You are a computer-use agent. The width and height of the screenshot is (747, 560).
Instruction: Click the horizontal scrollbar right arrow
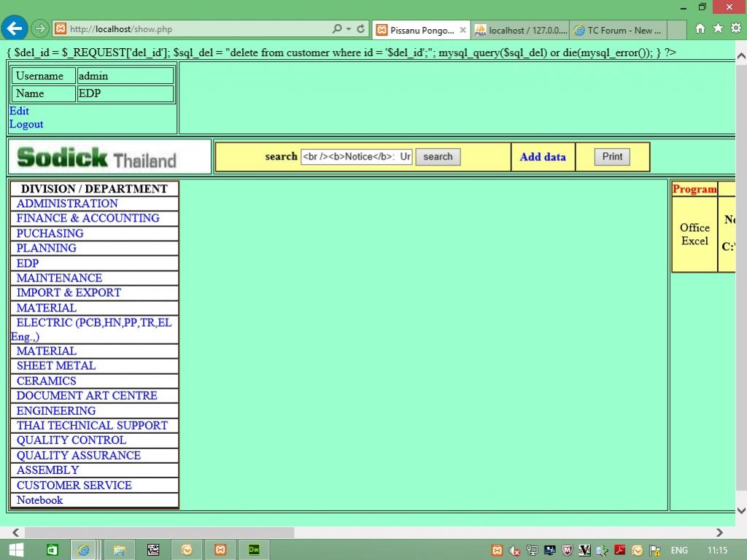tap(719, 532)
